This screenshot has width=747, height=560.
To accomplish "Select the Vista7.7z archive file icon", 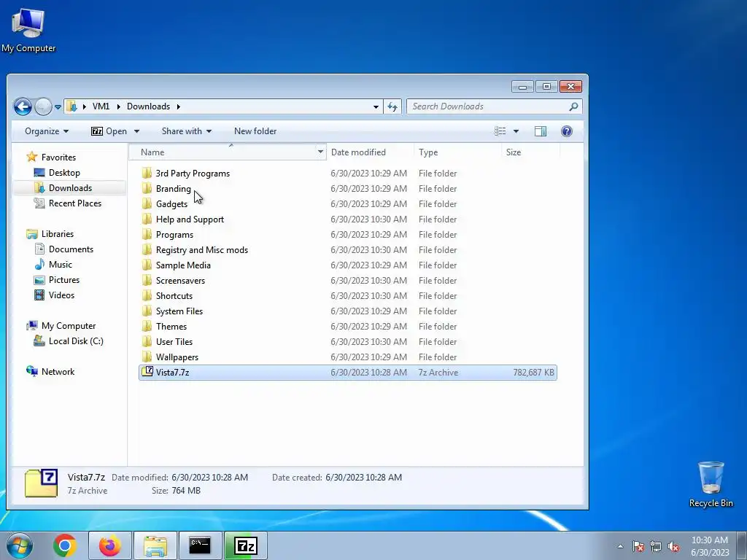I will click(x=147, y=371).
